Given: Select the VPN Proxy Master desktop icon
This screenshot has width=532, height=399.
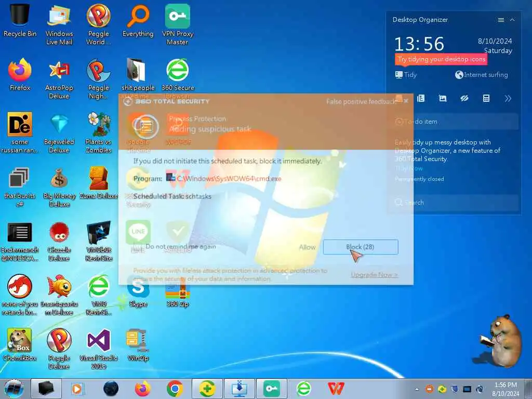Looking at the screenshot, I should 178,24.
